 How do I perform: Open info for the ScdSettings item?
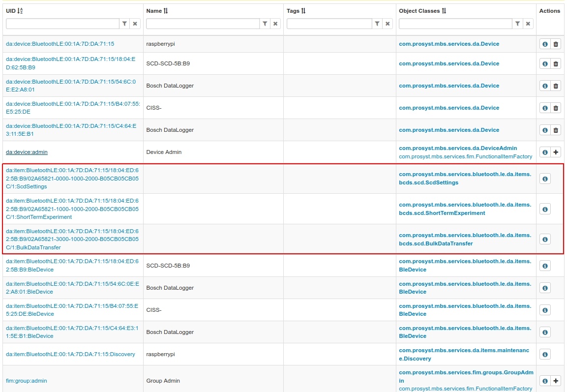click(x=545, y=179)
